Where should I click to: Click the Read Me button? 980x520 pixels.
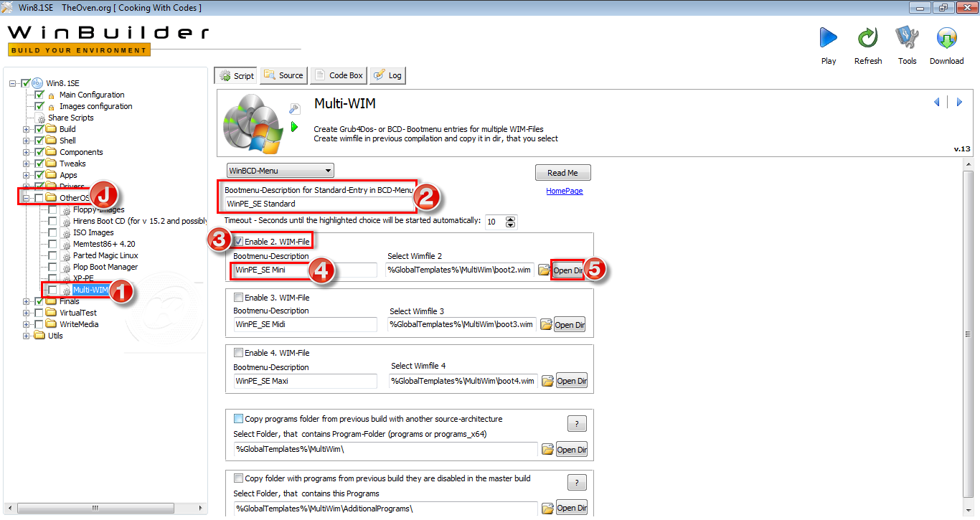click(562, 173)
